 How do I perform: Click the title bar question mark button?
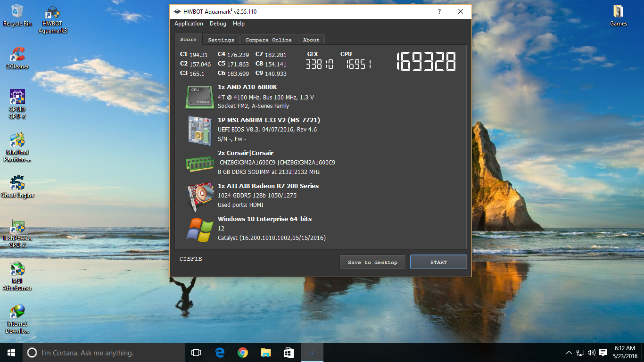[439, 12]
